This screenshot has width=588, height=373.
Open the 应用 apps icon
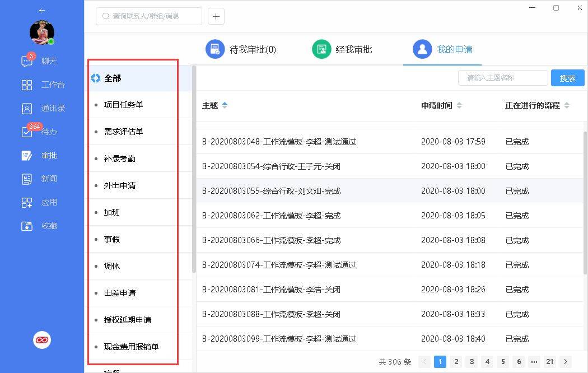(x=27, y=203)
